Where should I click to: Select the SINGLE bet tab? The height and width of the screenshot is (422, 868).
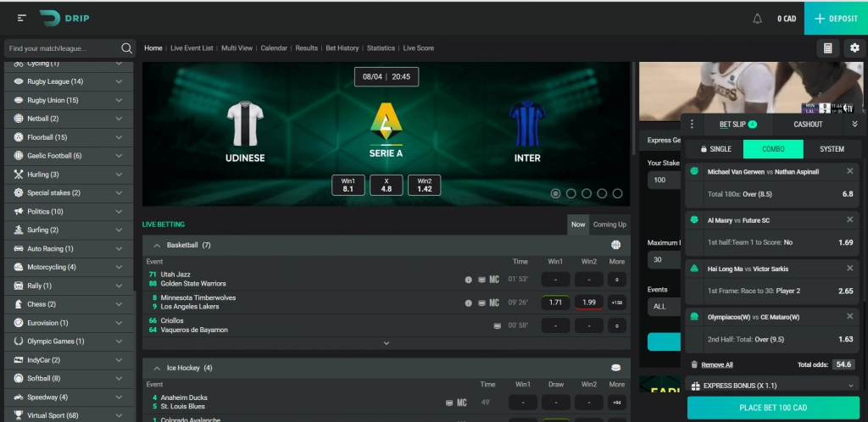coord(715,149)
